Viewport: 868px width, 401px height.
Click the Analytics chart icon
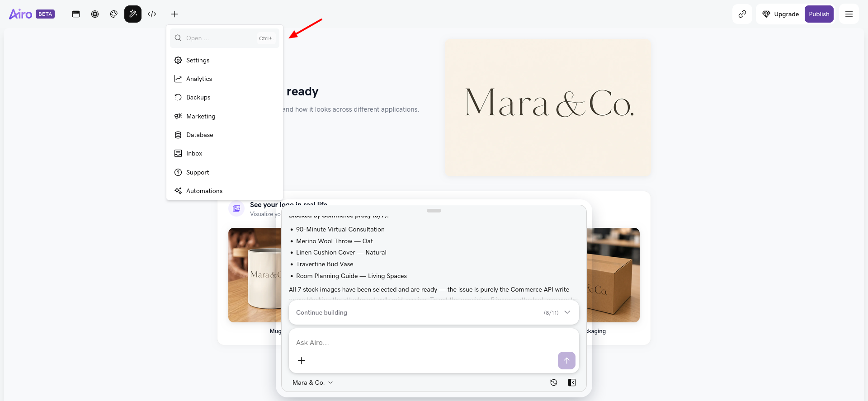click(x=178, y=79)
